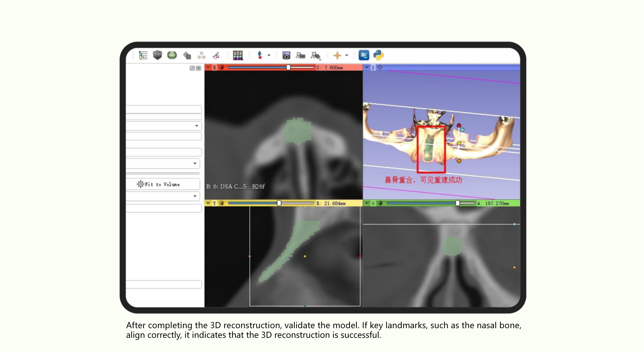Screen dimensions: 644x352
Task: Open the Python console icon
Action: 379,55
